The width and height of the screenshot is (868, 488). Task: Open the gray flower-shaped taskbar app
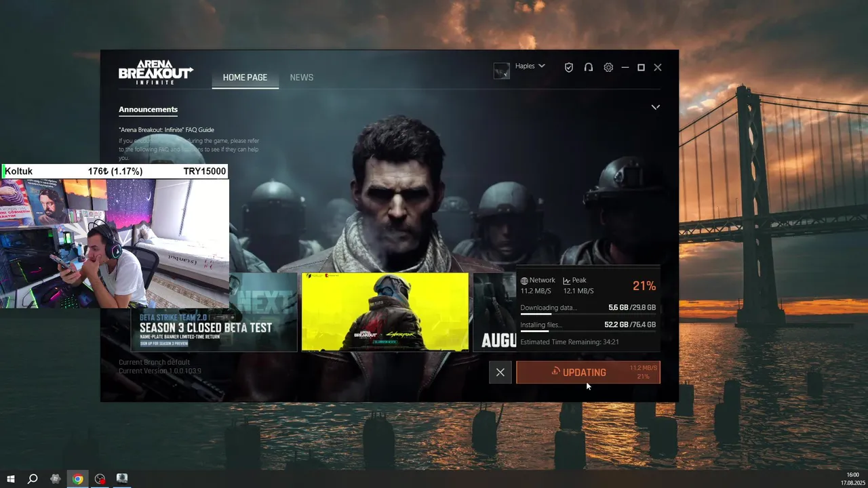(x=56, y=479)
